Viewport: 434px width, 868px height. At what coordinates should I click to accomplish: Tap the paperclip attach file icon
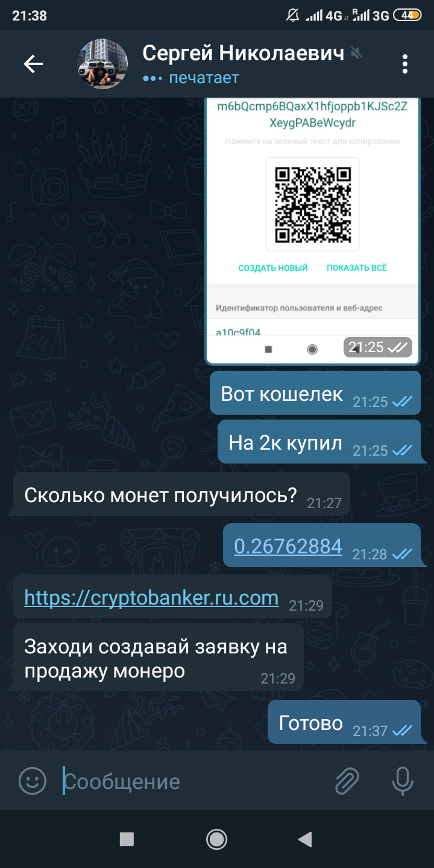point(348,782)
